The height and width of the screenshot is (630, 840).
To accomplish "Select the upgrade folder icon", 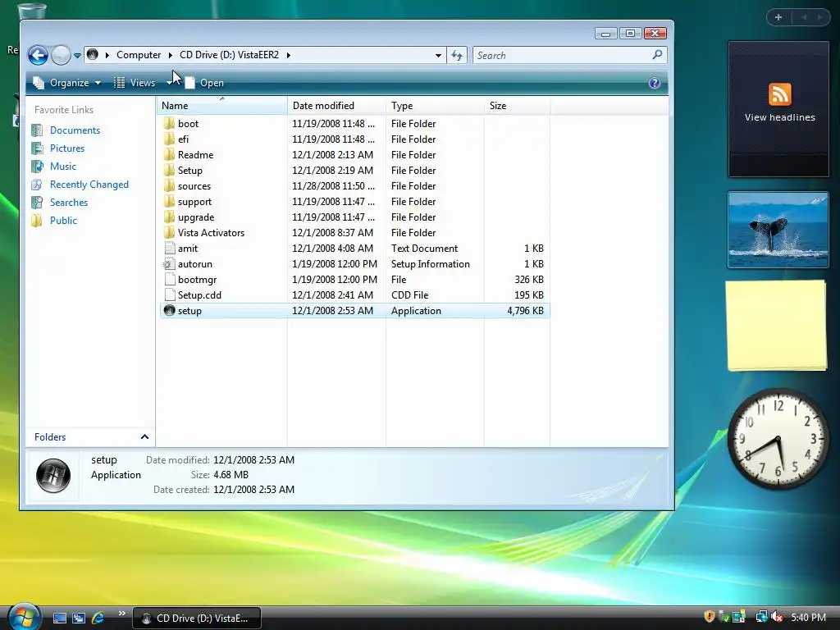I will [169, 217].
